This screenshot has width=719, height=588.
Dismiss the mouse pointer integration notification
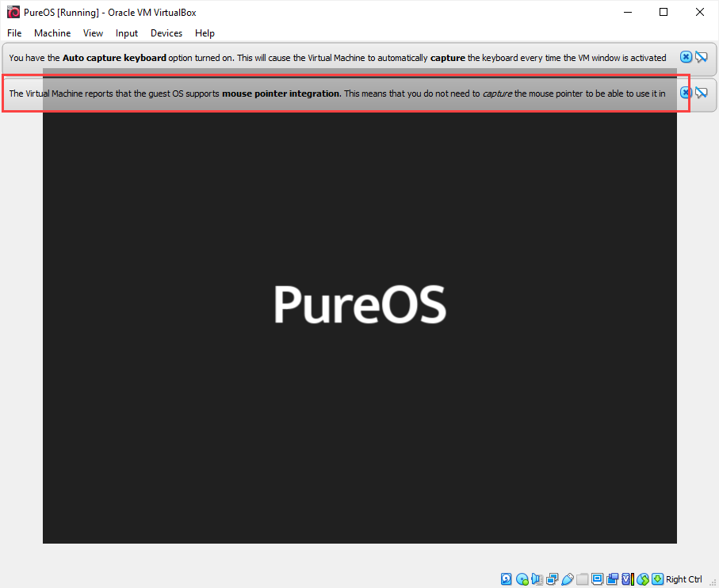point(686,93)
